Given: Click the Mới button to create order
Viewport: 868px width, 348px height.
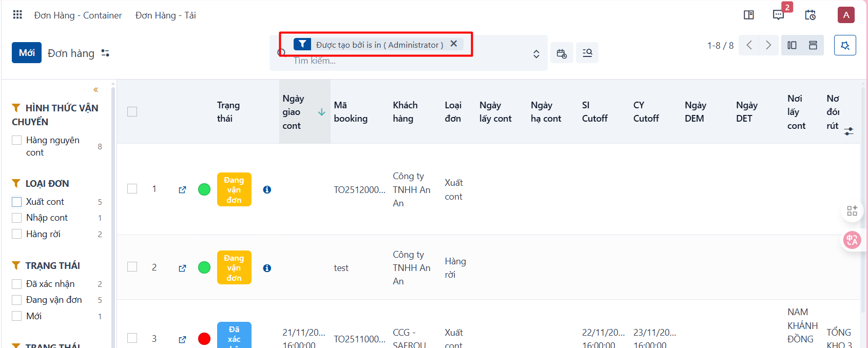Looking at the screenshot, I should pos(27,53).
